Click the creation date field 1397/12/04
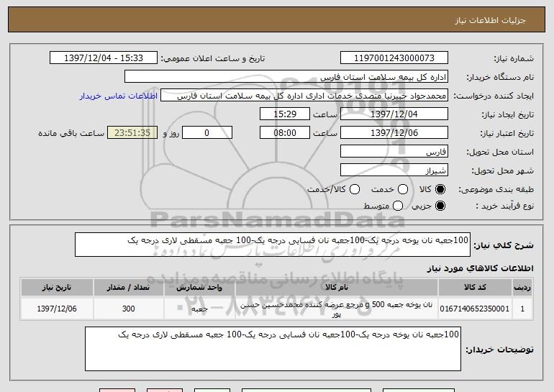 (394, 114)
